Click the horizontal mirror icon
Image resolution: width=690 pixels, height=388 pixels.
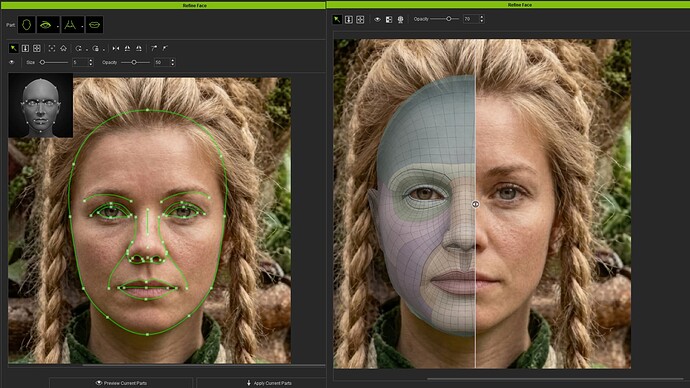pos(116,48)
